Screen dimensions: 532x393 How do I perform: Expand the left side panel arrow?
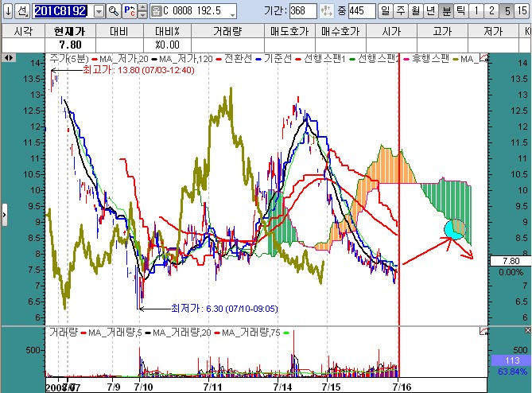[4, 213]
